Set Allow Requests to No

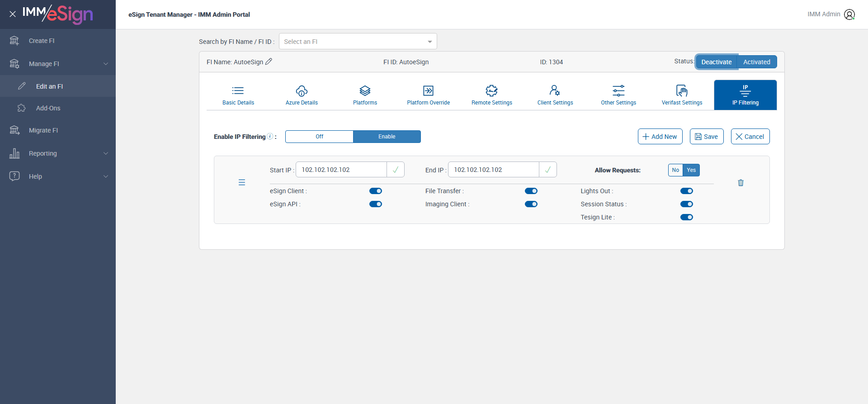tap(675, 170)
